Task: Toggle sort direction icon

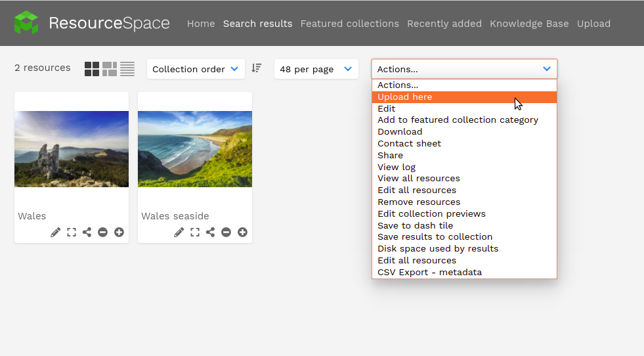Action: pyautogui.click(x=257, y=68)
